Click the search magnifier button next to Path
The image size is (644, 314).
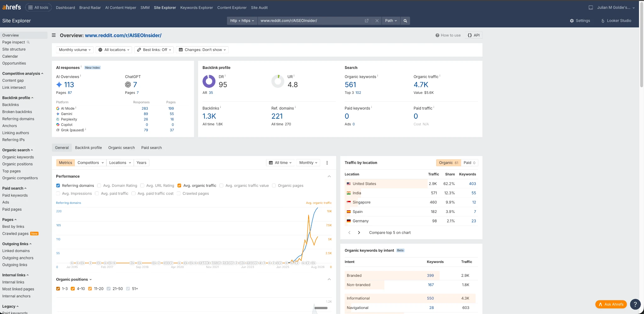pyautogui.click(x=405, y=21)
